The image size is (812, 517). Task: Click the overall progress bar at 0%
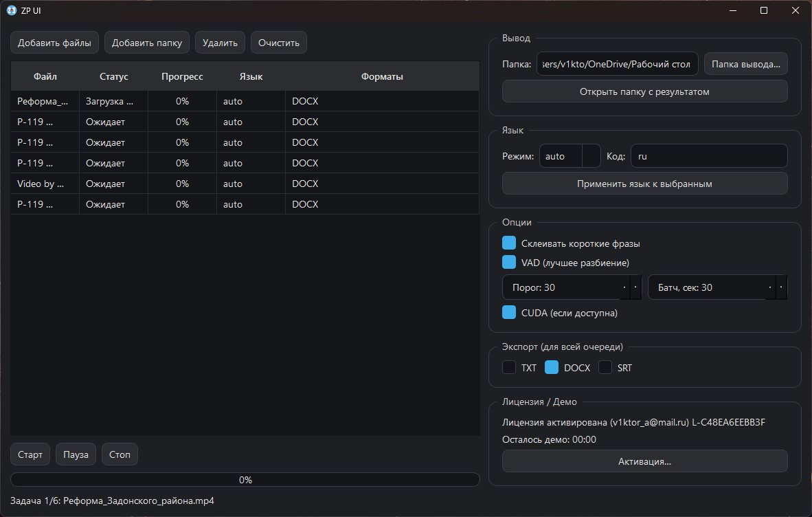[245, 480]
